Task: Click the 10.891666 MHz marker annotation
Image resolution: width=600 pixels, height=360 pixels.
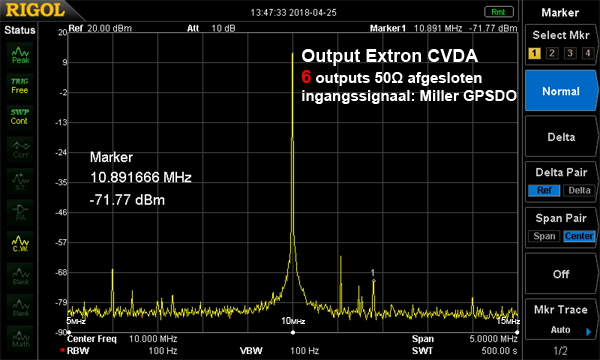Action: click(x=141, y=177)
